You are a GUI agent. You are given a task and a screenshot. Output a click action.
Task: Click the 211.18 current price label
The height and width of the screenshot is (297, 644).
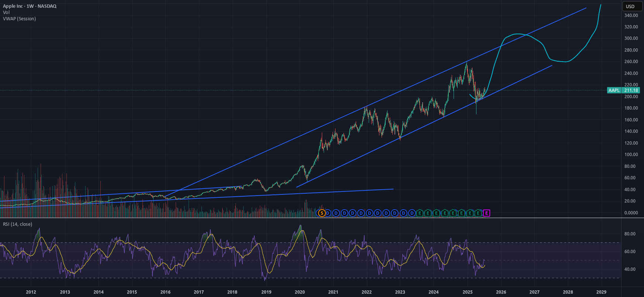631,90
